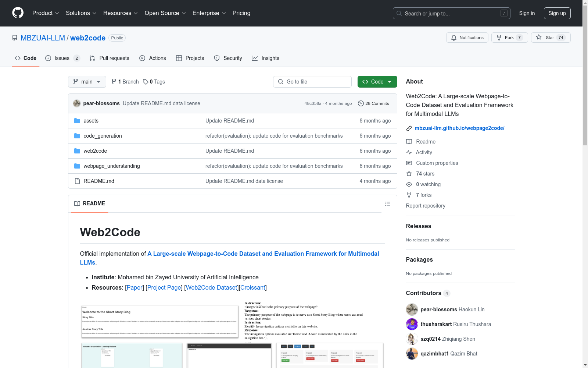Toggle Star on the web2code repository
Image resolution: width=588 pixels, height=368 pixels.
click(548, 37)
